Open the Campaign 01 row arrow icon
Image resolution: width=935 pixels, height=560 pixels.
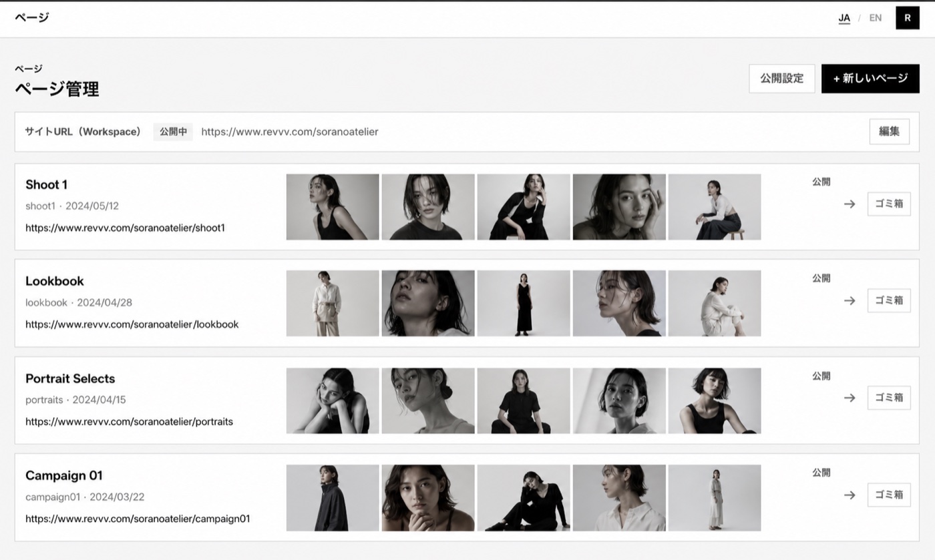(850, 495)
